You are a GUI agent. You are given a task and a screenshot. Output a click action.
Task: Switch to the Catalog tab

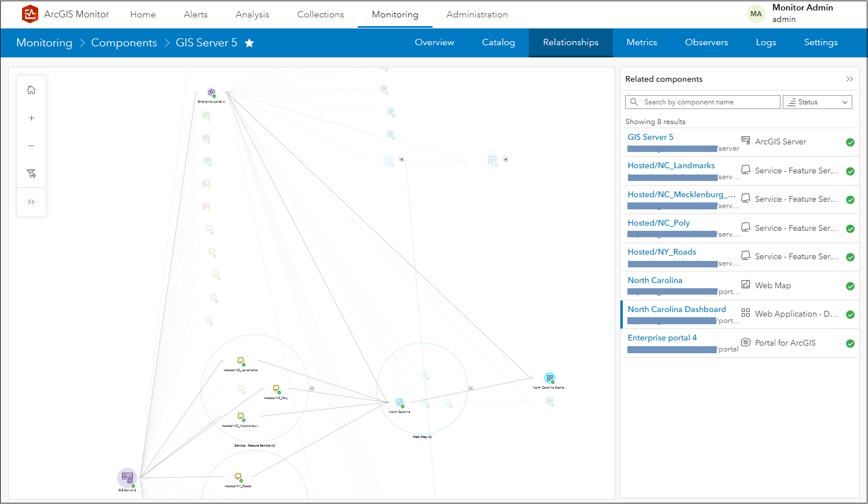click(499, 42)
